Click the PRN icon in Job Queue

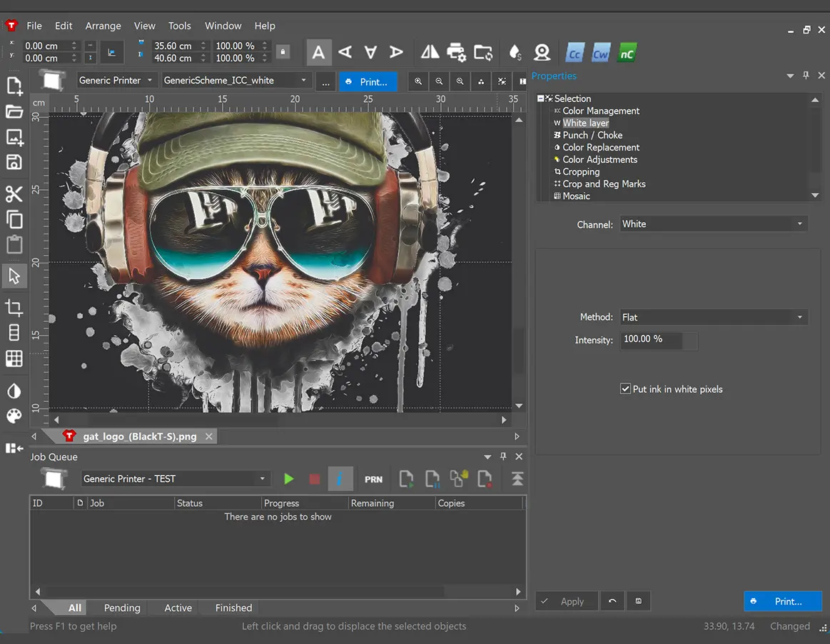click(373, 479)
